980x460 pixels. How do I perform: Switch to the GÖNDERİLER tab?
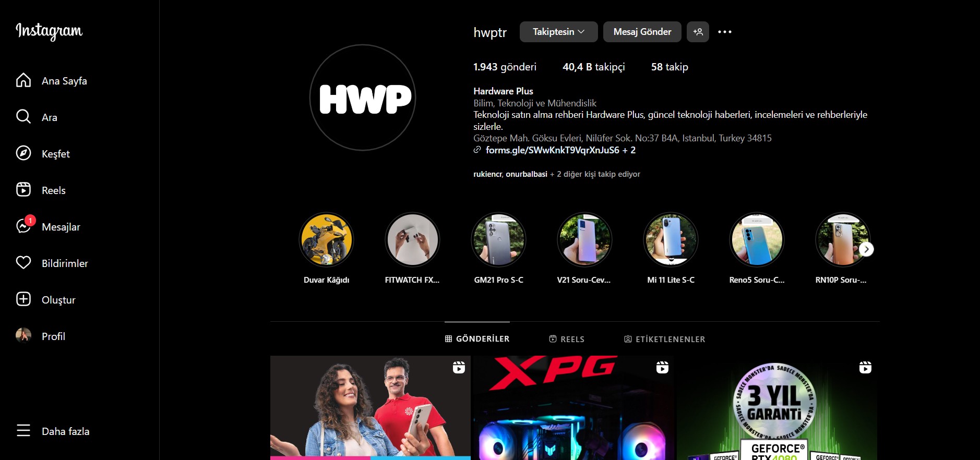(x=477, y=338)
